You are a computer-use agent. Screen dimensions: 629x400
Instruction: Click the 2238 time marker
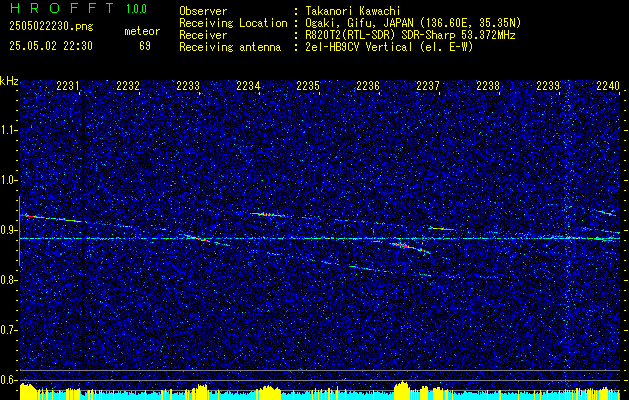pos(488,85)
